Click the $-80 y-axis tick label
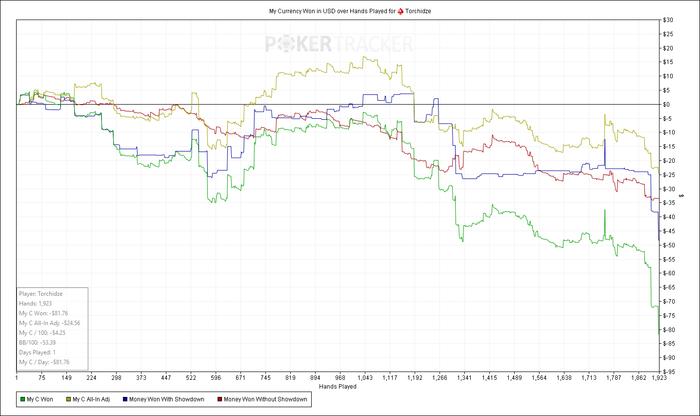The image size is (700, 416). (668, 329)
